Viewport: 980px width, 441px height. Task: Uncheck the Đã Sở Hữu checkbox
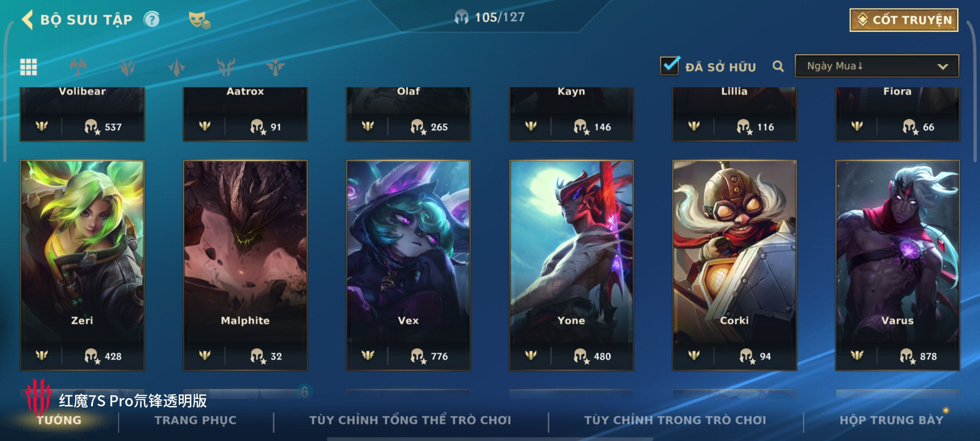(670, 65)
